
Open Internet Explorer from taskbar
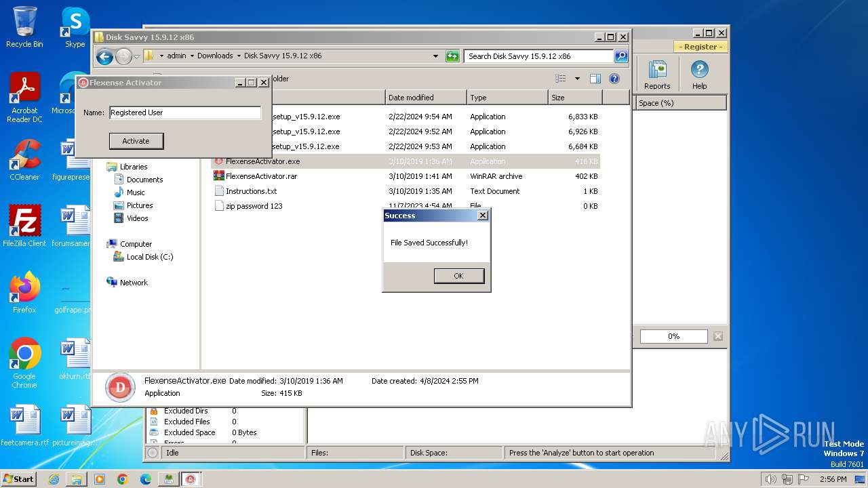54,479
